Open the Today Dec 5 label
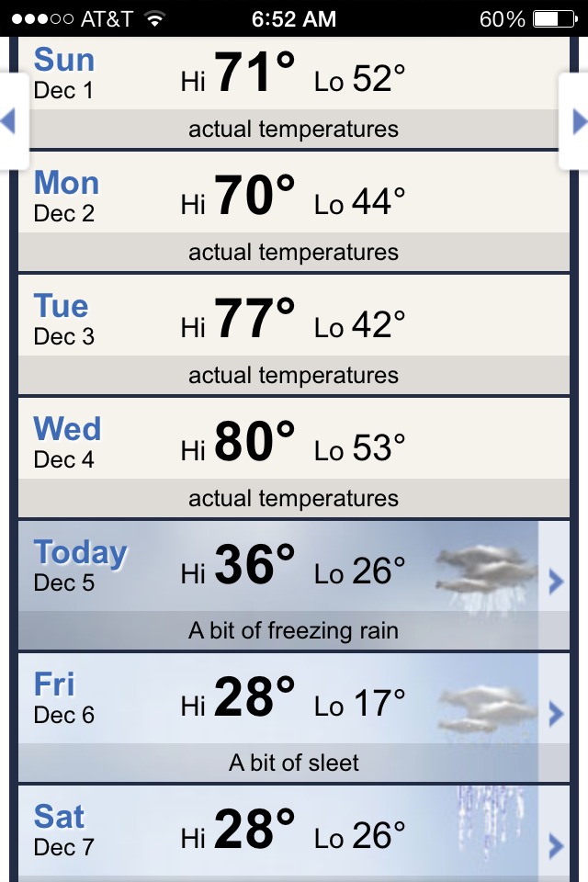 (x=80, y=565)
